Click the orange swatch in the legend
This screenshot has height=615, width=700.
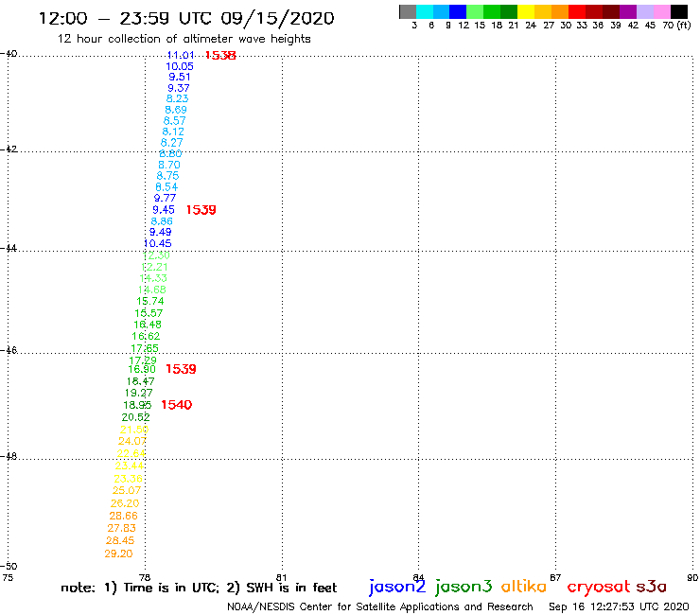pyautogui.click(x=559, y=11)
